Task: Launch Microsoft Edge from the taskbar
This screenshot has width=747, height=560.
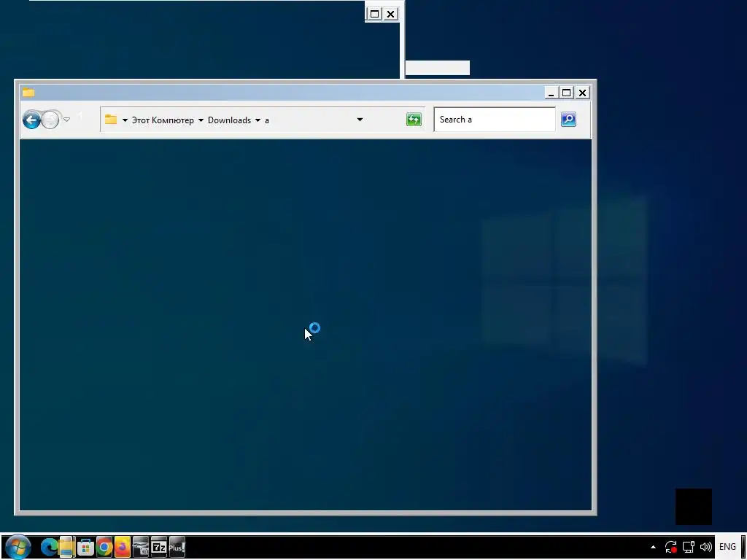Action: pyautogui.click(x=49, y=547)
